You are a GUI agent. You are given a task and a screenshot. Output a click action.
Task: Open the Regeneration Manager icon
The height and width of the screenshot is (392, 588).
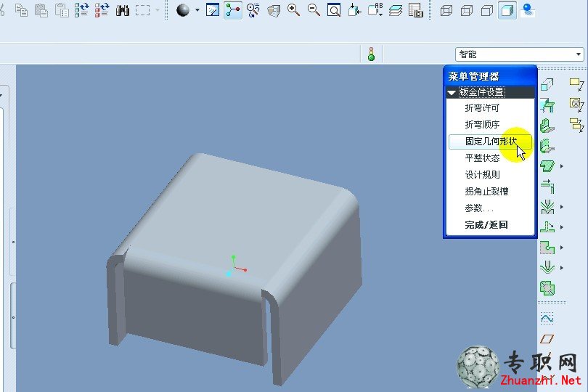tap(102, 10)
